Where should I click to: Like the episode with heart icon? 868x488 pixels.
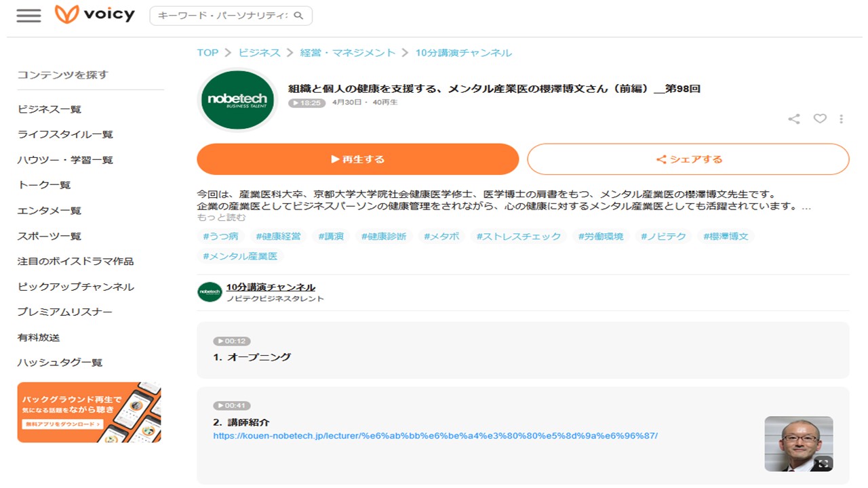point(820,119)
